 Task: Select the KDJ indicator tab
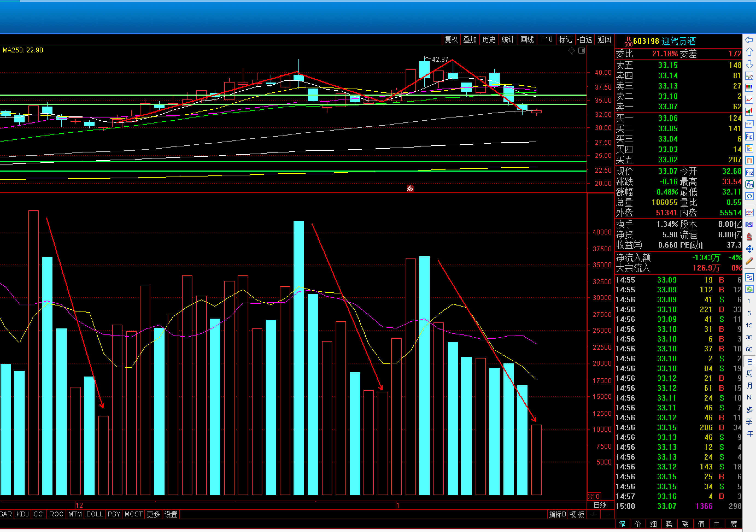coord(22,514)
